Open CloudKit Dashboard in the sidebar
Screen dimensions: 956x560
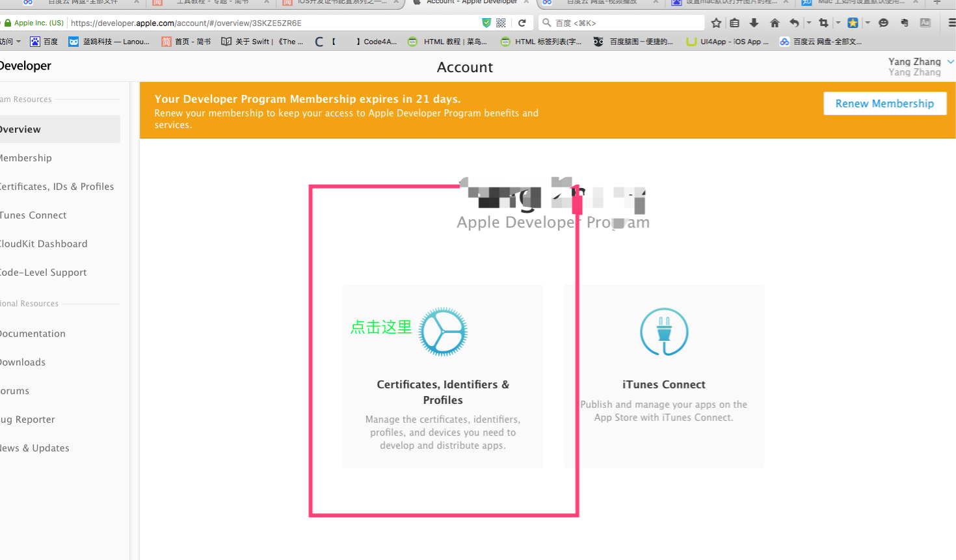click(x=44, y=244)
